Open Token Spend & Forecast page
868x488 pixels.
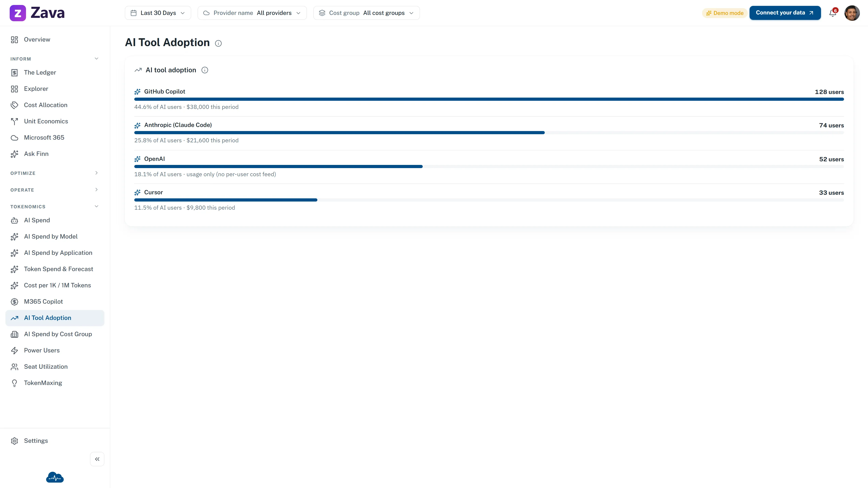[55, 269]
